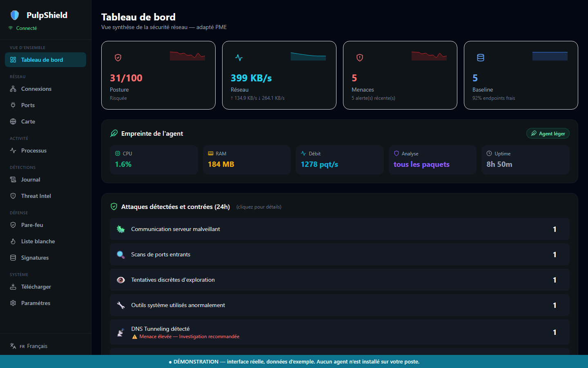Click the Menaces card sparkline chart

point(429,56)
